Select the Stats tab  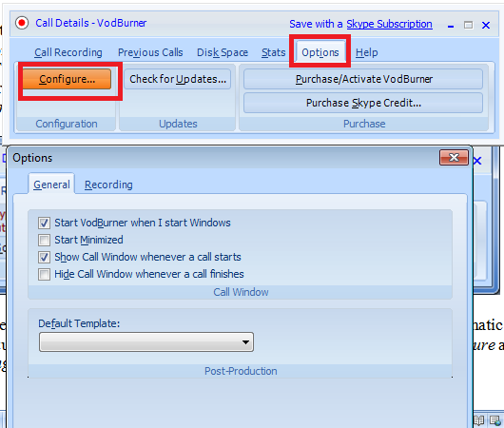273,52
